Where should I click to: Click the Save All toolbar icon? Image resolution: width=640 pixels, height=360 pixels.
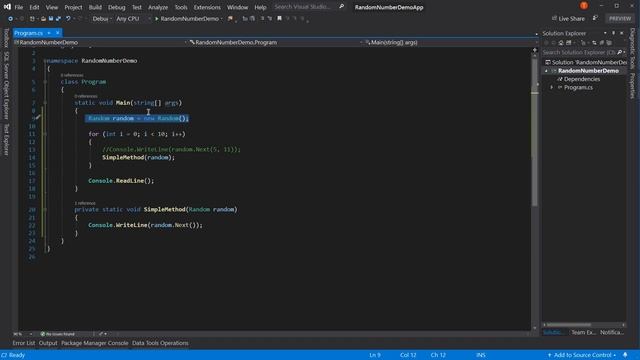point(58,19)
